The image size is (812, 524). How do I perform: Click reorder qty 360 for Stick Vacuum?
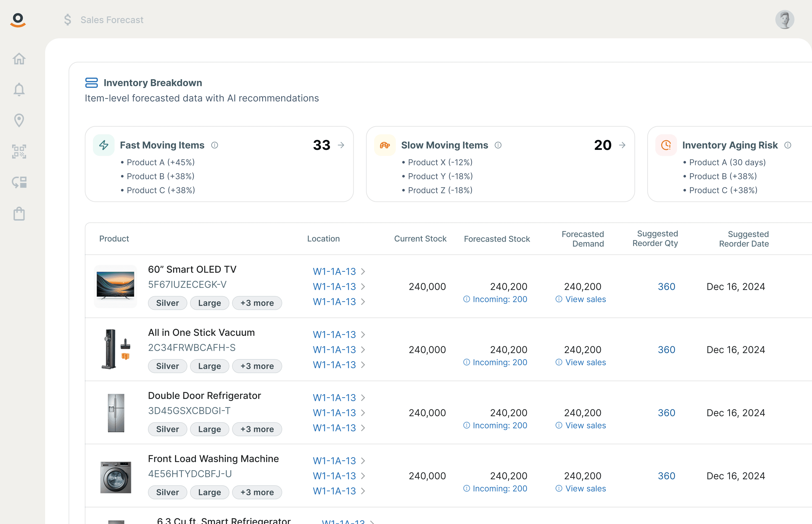point(666,350)
